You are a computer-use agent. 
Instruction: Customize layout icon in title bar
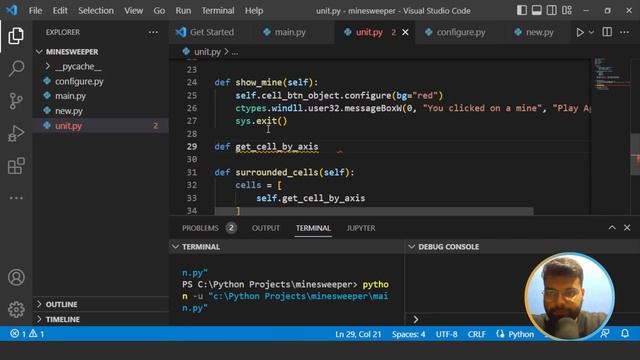coord(567,10)
